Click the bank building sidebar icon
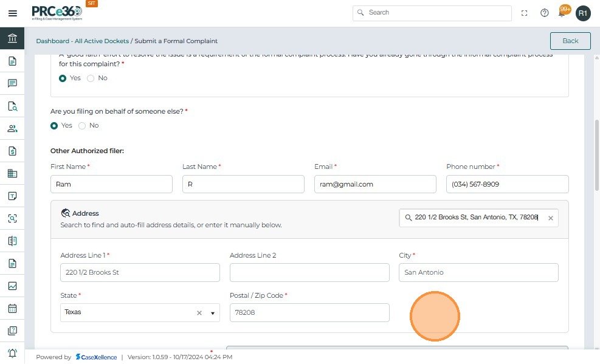600x364 pixels. click(12, 39)
